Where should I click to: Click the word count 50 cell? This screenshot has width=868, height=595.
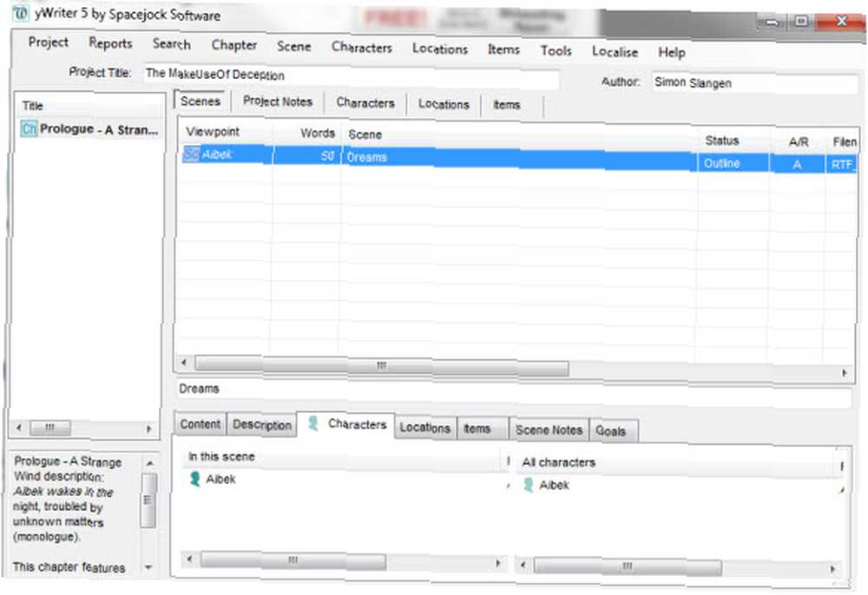(307, 156)
